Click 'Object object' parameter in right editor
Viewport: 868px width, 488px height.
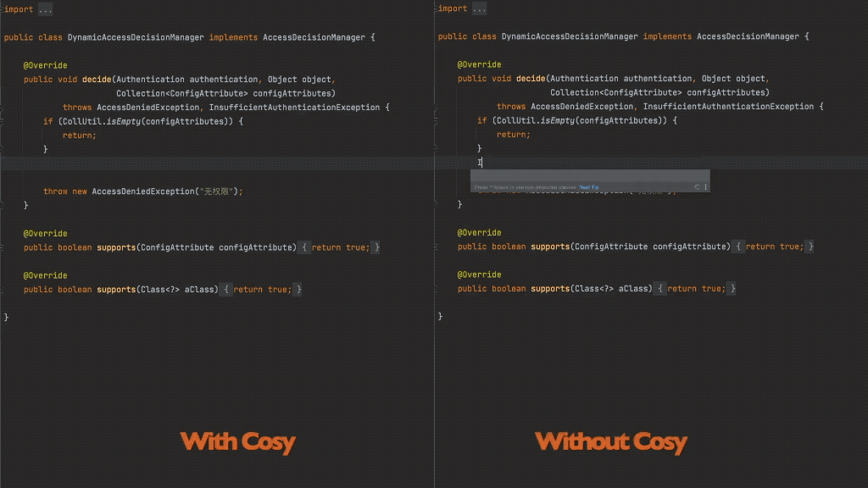coord(733,79)
